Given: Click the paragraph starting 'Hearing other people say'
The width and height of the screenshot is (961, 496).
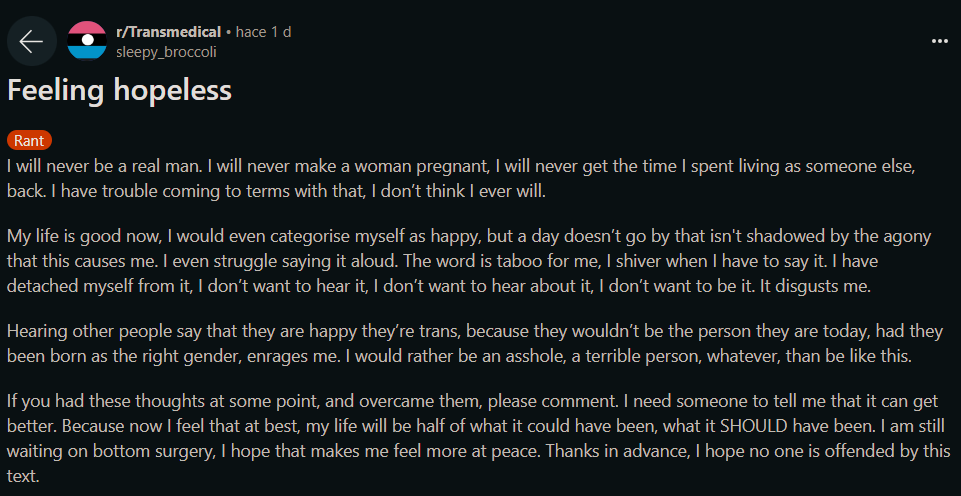Looking at the screenshot, I should (475, 345).
